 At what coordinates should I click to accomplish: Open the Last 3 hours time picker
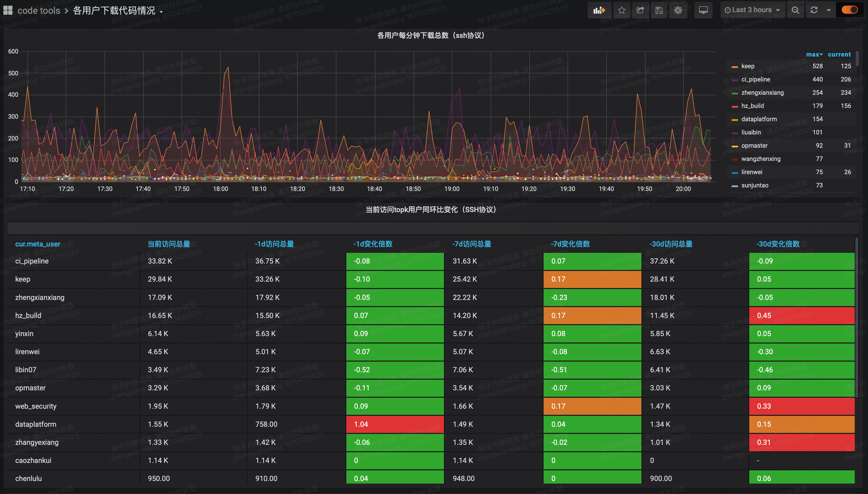(x=753, y=10)
